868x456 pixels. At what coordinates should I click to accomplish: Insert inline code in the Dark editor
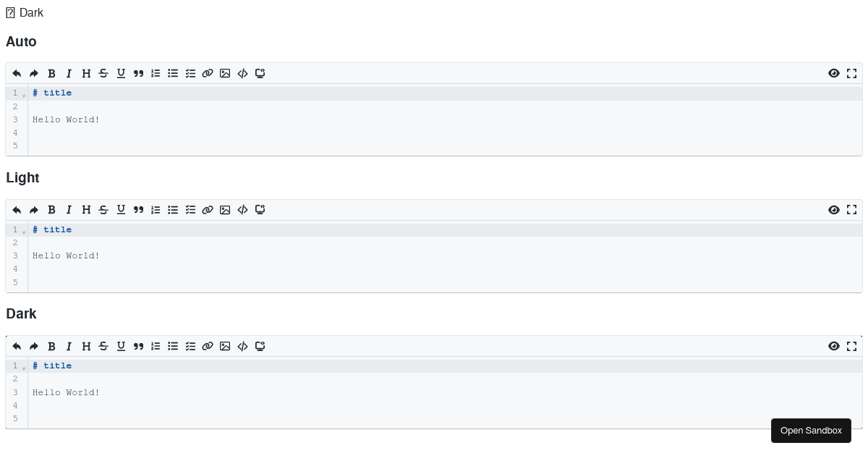(242, 346)
